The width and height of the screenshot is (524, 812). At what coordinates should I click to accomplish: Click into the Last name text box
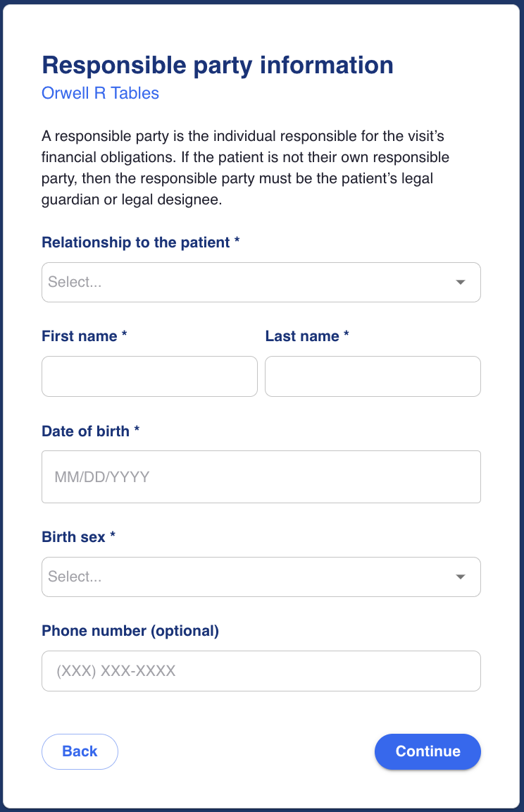(x=373, y=376)
